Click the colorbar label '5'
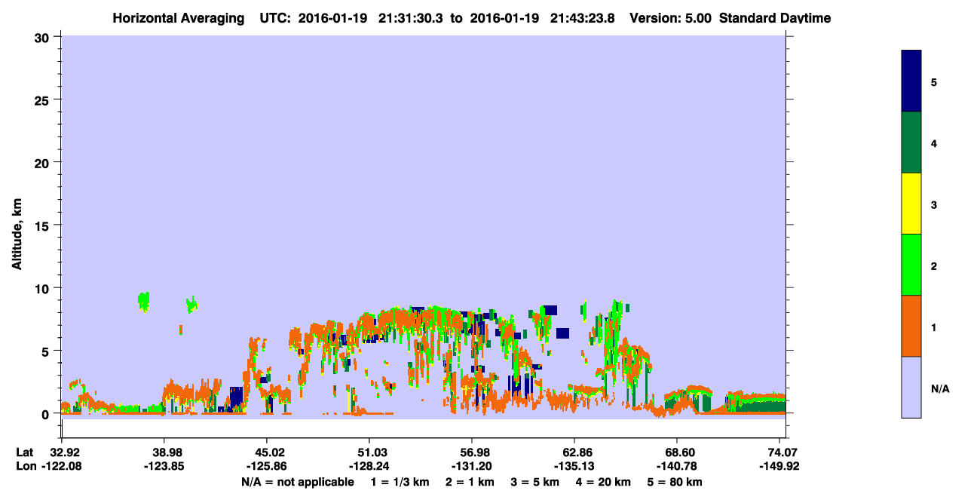The image size is (980, 503). [934, 82]
